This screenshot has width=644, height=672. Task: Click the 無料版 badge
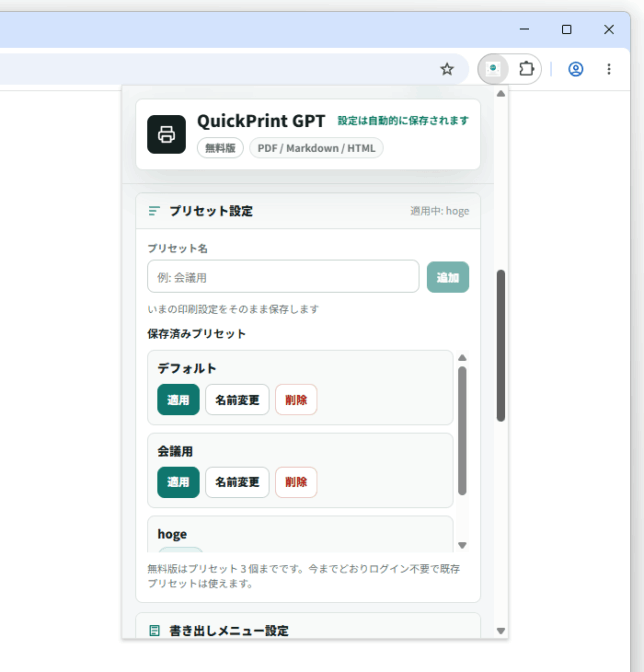click(x=220, y=148)
